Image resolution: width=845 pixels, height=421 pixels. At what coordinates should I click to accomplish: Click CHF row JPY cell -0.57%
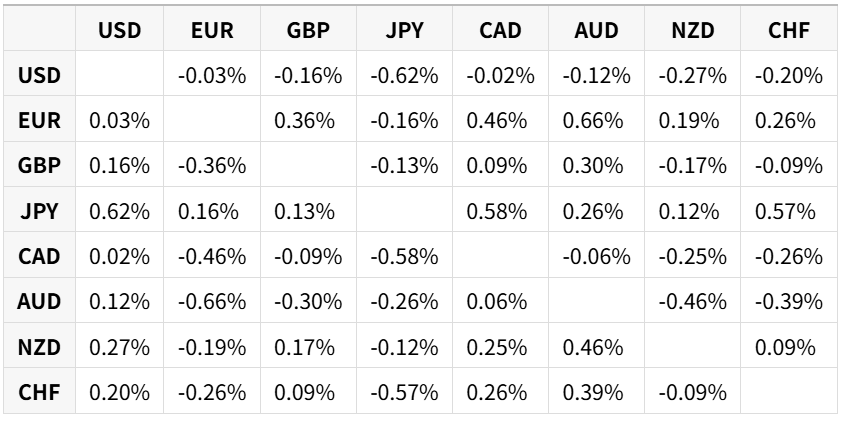click(x=404, y=391)
